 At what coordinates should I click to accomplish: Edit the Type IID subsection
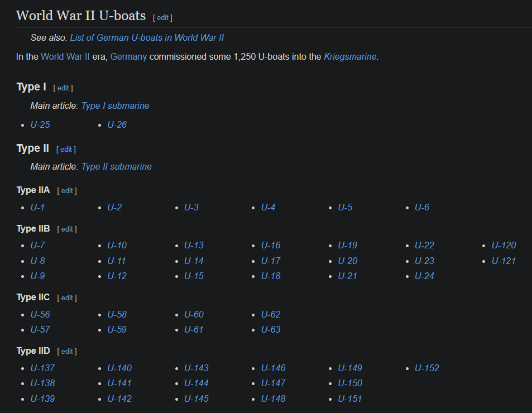click(67, 351)
